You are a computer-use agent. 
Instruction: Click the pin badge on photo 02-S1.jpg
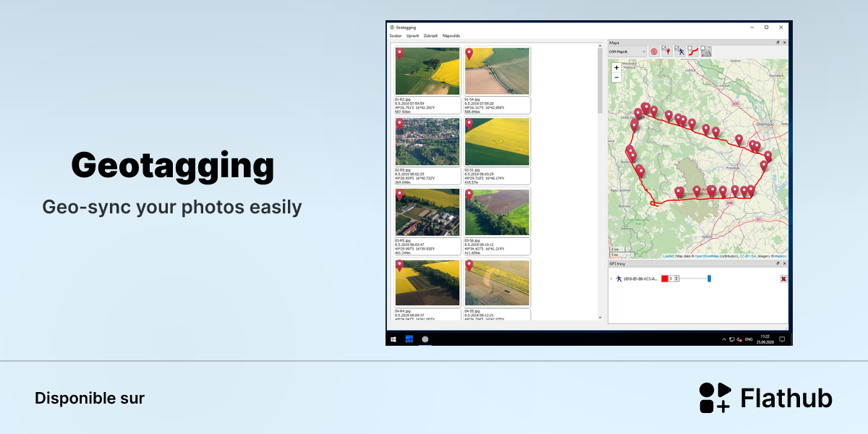tap(469, 125)
